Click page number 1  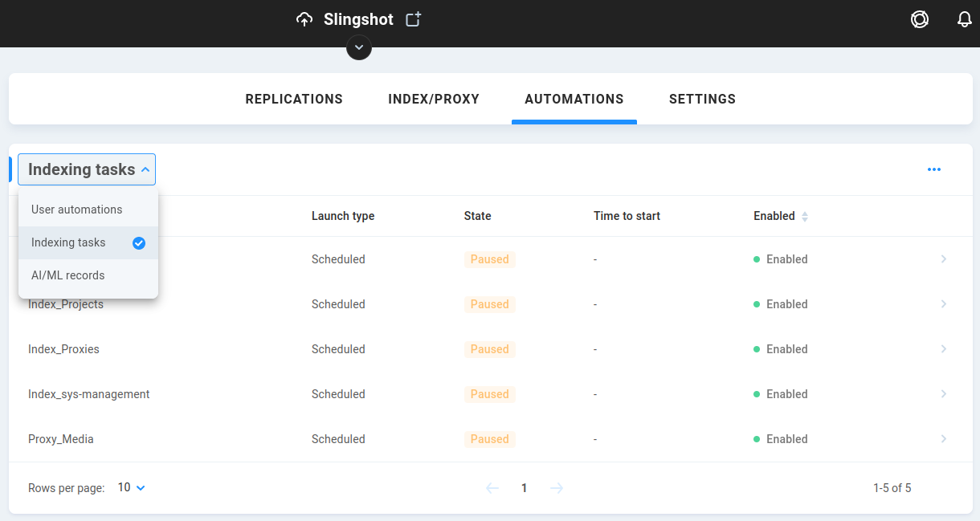pos(525,488)
